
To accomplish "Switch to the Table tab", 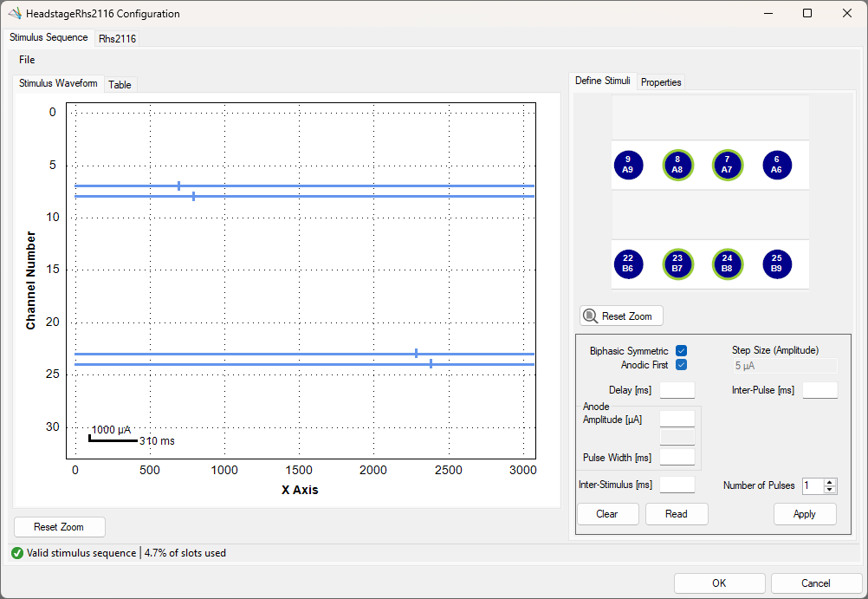I will [x=120, y=85].
